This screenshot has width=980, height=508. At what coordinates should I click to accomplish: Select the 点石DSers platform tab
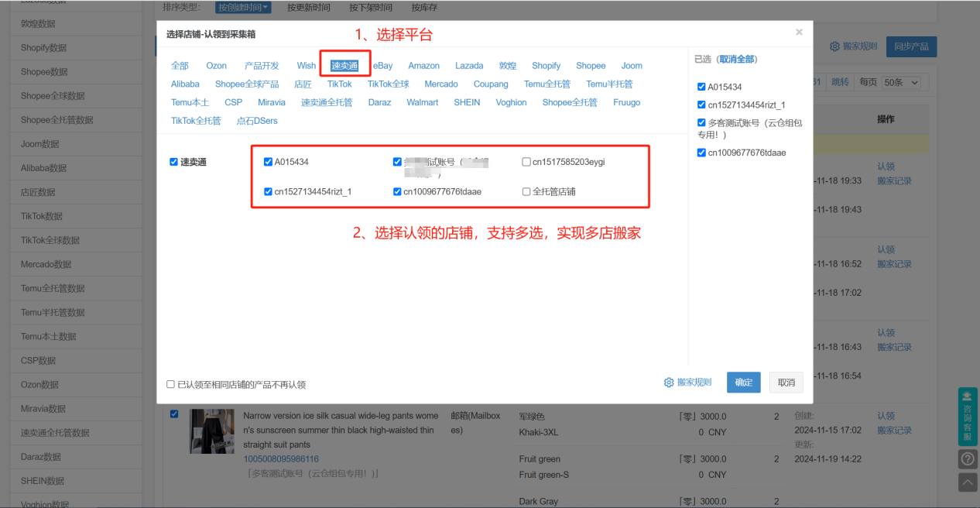(x=257, y=121)
